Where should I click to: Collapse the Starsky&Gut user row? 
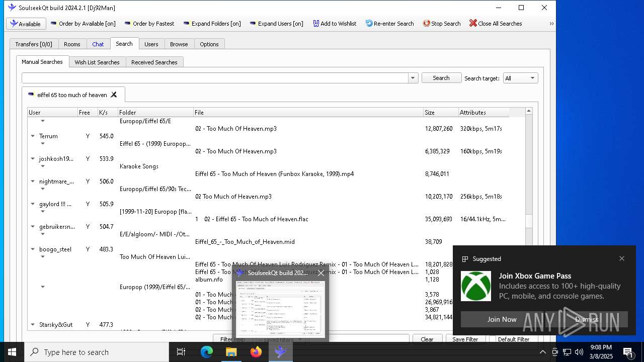pyautogui.click(x=33, y=325)
